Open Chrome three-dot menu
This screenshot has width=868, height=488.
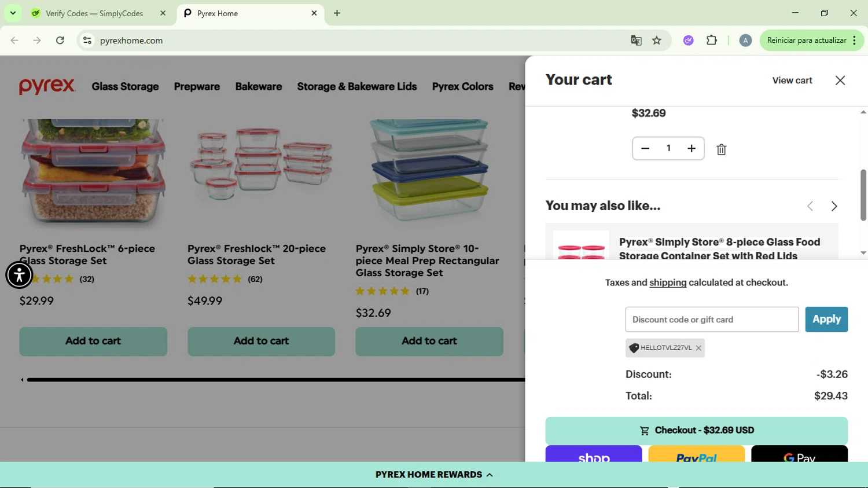[x=855, y=41]
